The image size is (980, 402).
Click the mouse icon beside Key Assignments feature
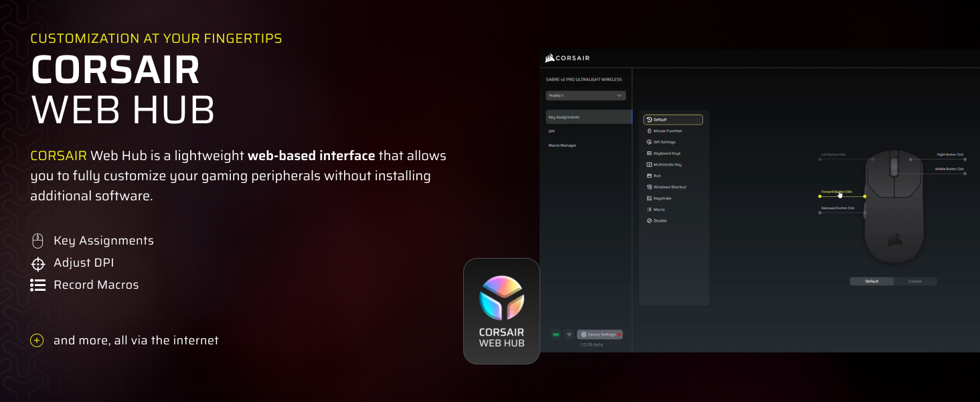tap(37, 241)
